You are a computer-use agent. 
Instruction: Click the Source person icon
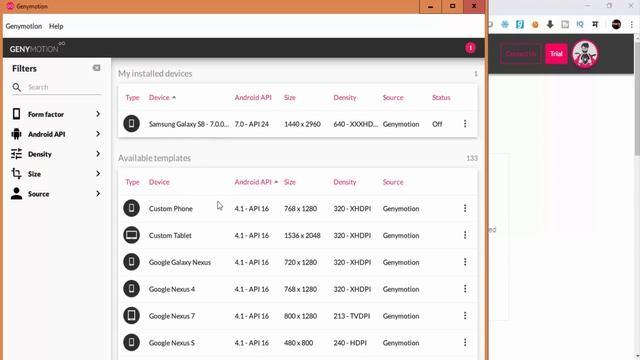[16, 193]
